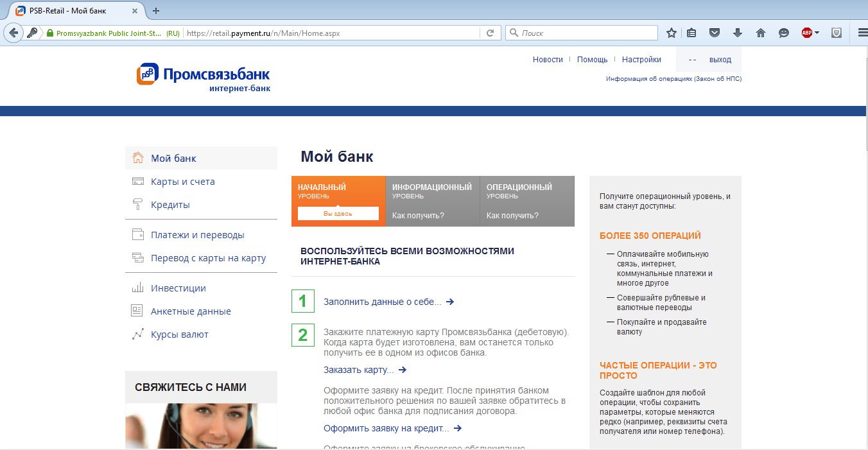Click the shield extension icon in toolbar

837,33
